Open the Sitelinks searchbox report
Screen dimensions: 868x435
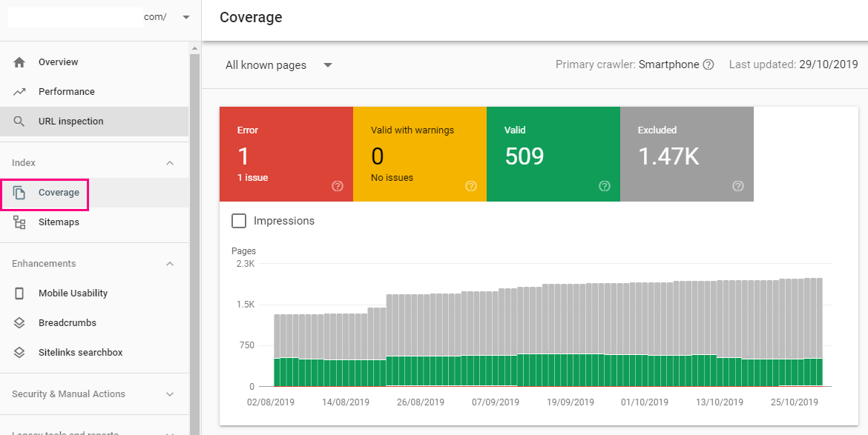click(x=94, y=353)
